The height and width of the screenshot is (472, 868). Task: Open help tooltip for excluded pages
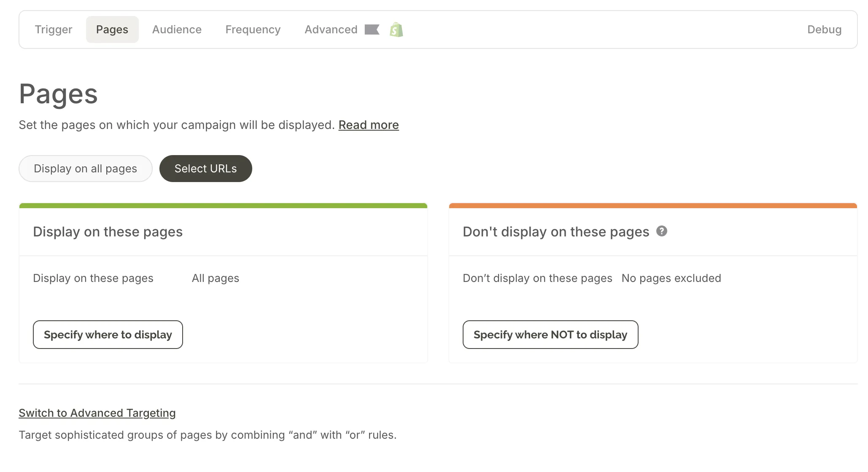point(661,231)
